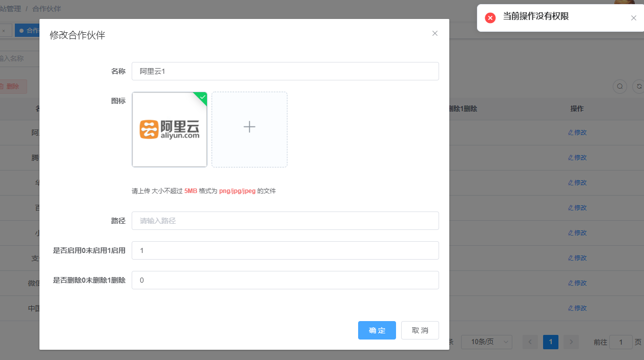This screenshot has width=644, height=360.
Task: Click the notification text 当前操作没有权限
Action: coord(535,16)
